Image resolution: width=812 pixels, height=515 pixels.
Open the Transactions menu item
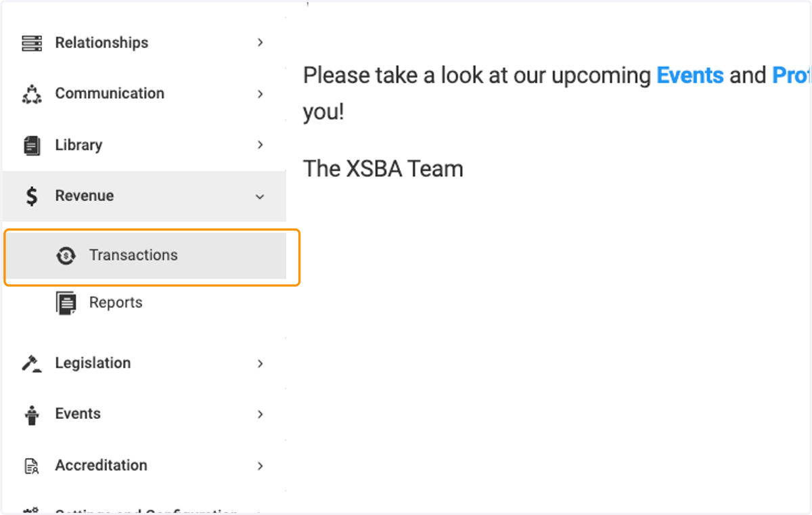pos(146,256)
